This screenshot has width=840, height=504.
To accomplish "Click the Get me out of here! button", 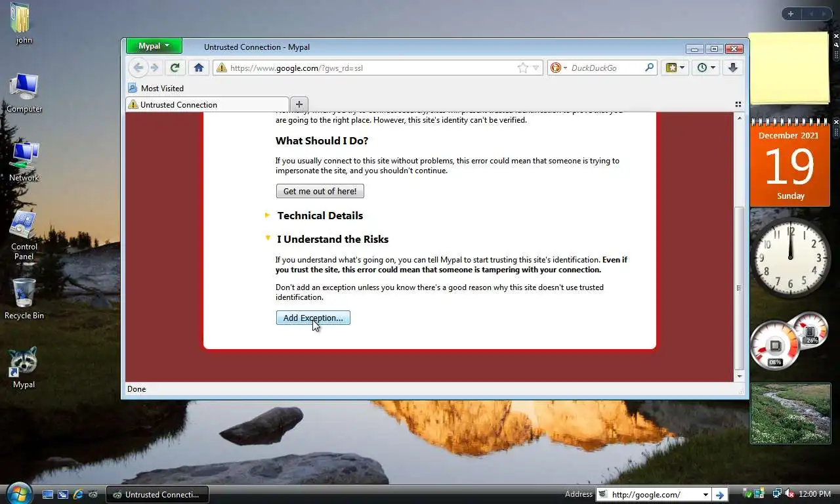I will click(x=320, y=191).
